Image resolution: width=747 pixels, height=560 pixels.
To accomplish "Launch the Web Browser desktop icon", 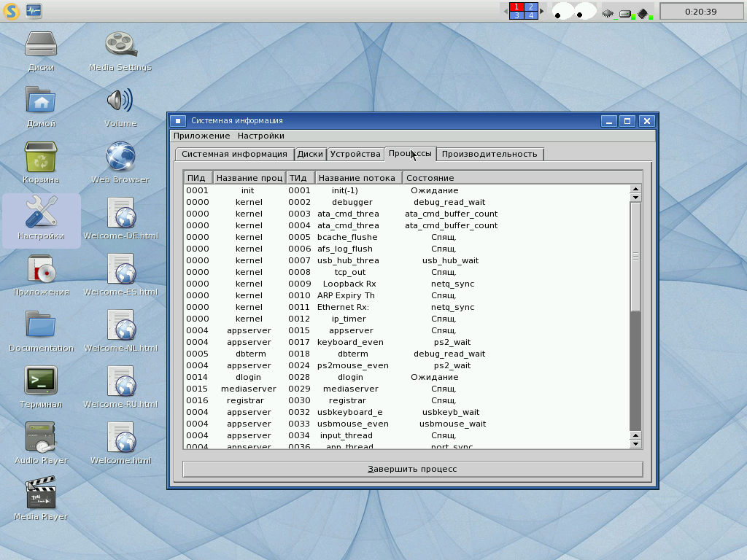I will [120, 157].
